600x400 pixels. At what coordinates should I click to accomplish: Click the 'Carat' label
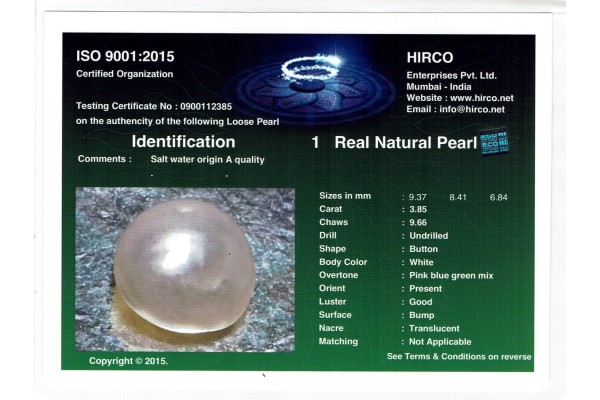pyautogui.click(x=331, y=209)
